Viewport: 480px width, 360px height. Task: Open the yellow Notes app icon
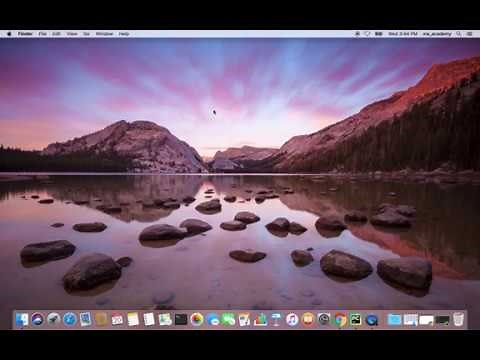(133, 320)
